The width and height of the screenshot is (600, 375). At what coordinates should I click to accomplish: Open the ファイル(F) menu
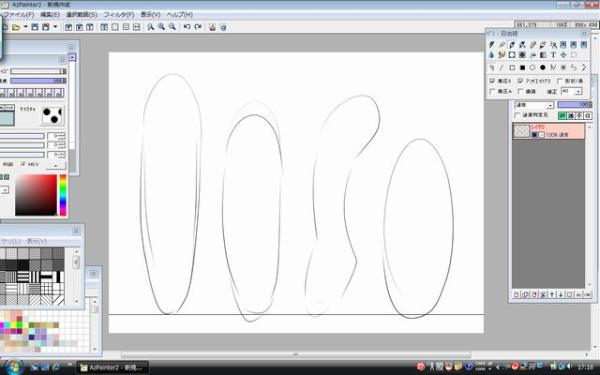[19, 15]
